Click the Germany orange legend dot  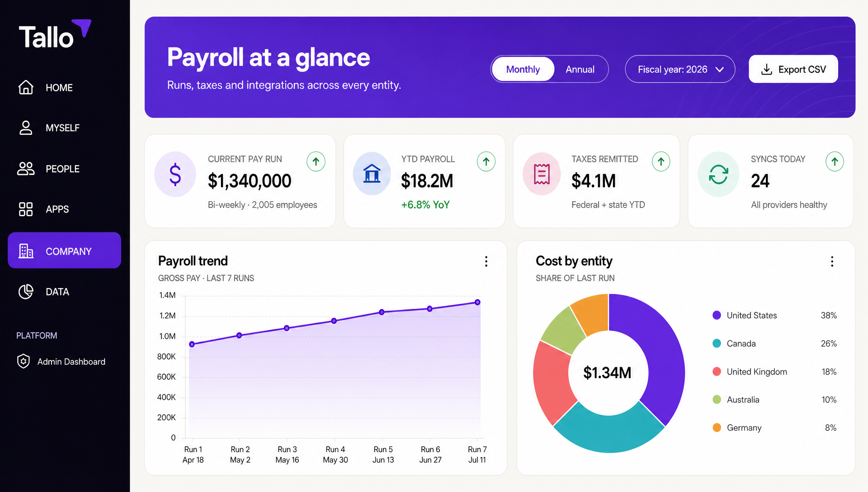pyautogui.click(x=717, y=427)
